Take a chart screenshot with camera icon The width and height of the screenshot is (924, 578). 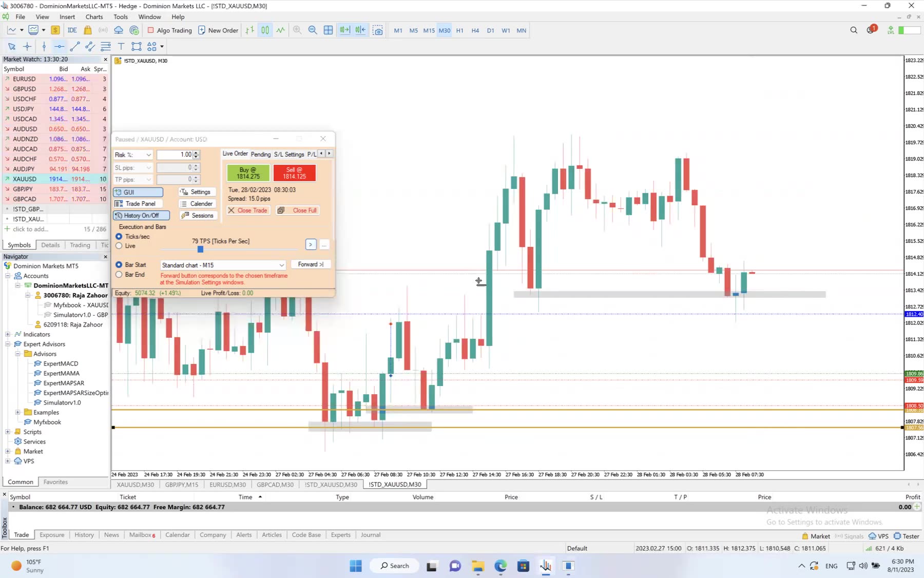click(x=378, y=30)
